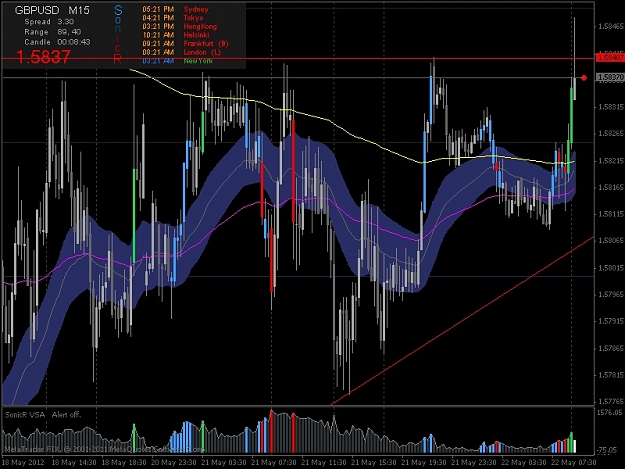Screen dimensions: 625x469
Task: Click the 21 May 07:30 time label
Action: (273, 463)
